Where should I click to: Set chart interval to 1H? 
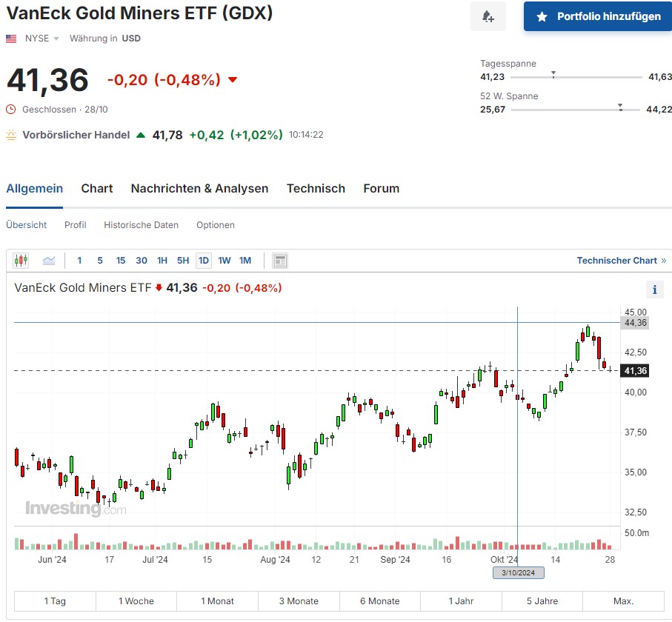(x=162, y=261)
